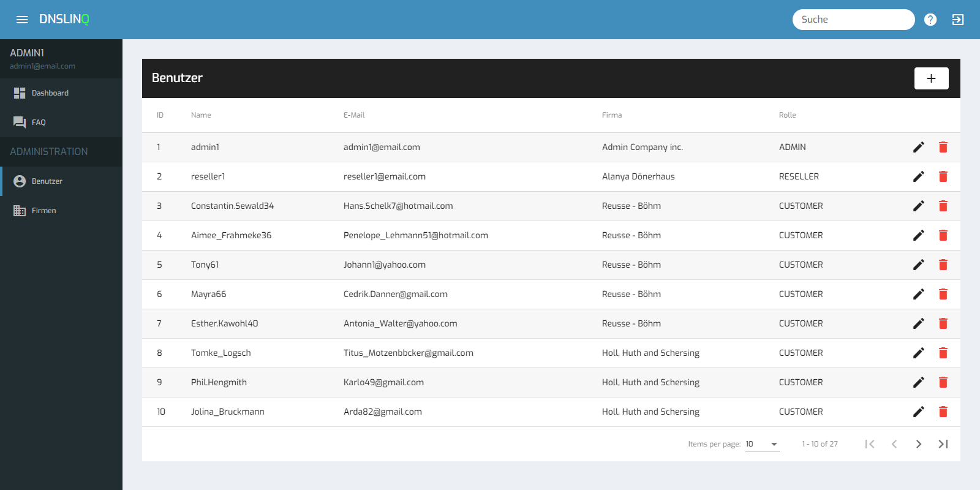Delete user reseller1

(x=943, y=176)
